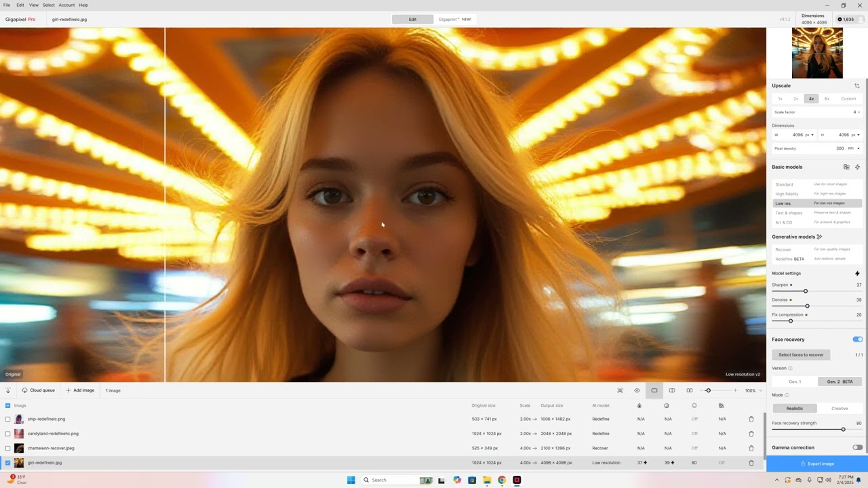The width and height of the screenshot is (868, 488).
Task: Select the Creative face recovery mode
Action: (840, 409)
